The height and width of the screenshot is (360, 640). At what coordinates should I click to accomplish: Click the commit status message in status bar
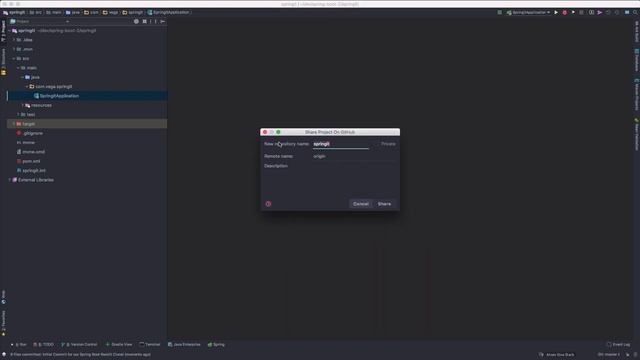80,354
